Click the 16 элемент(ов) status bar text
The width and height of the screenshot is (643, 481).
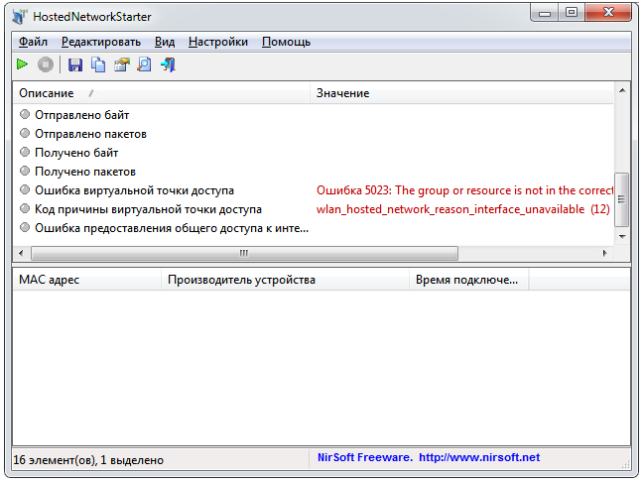click(88, 460)
